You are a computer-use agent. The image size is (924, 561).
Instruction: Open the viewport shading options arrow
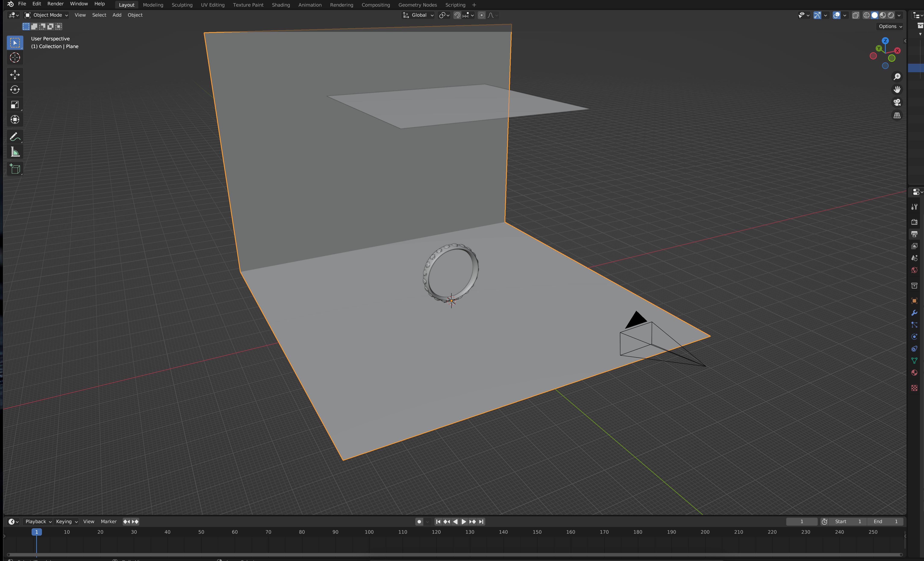pos(899,15)
